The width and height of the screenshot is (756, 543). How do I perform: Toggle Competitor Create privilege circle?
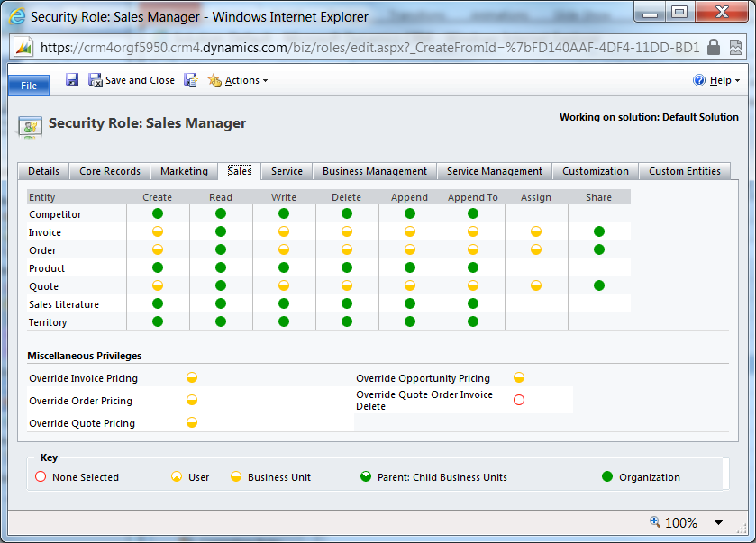(158, 213)
